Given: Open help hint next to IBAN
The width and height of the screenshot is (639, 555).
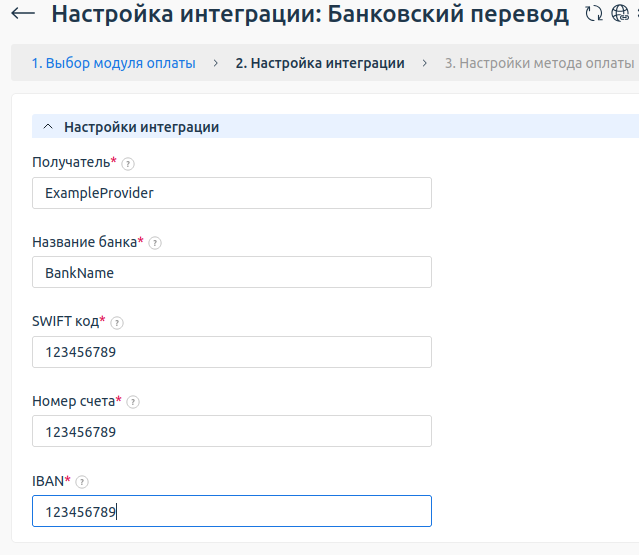Looking at the screenshot, I should click(82, 482).
